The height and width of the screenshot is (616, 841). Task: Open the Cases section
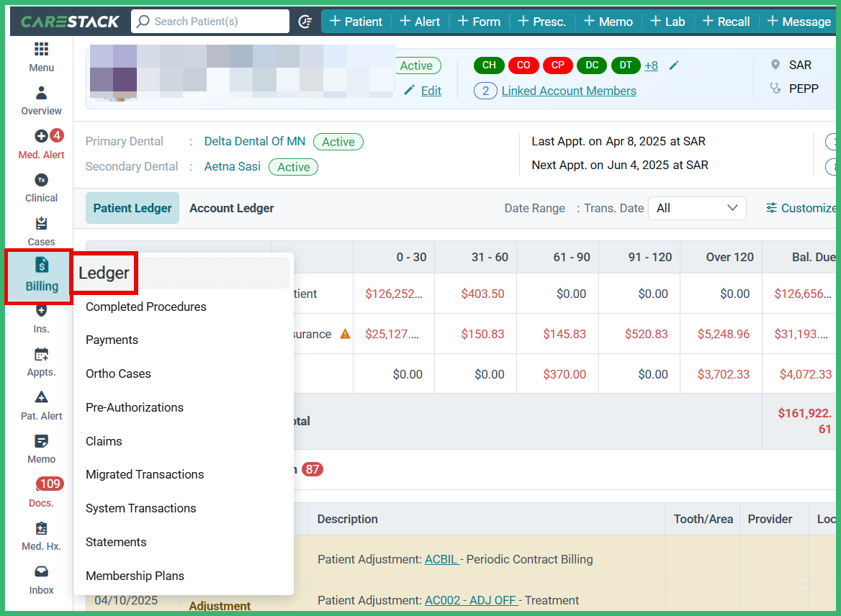[41, 230]
